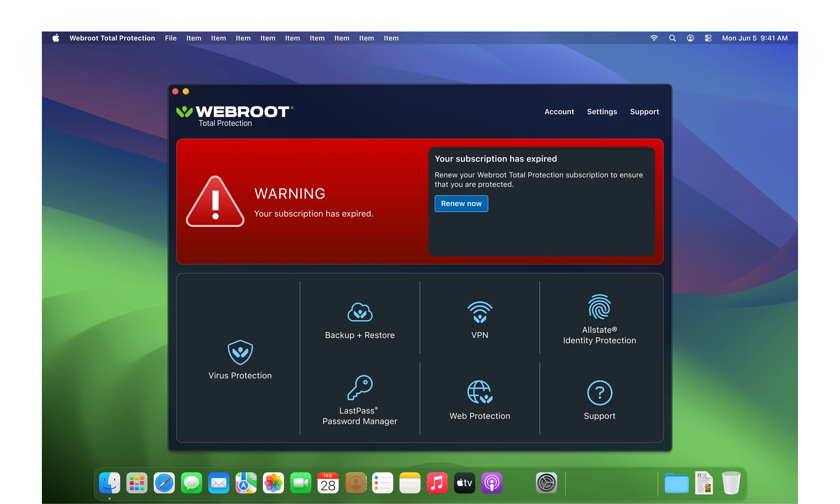Open Messages from the Dock

[191, 483]
